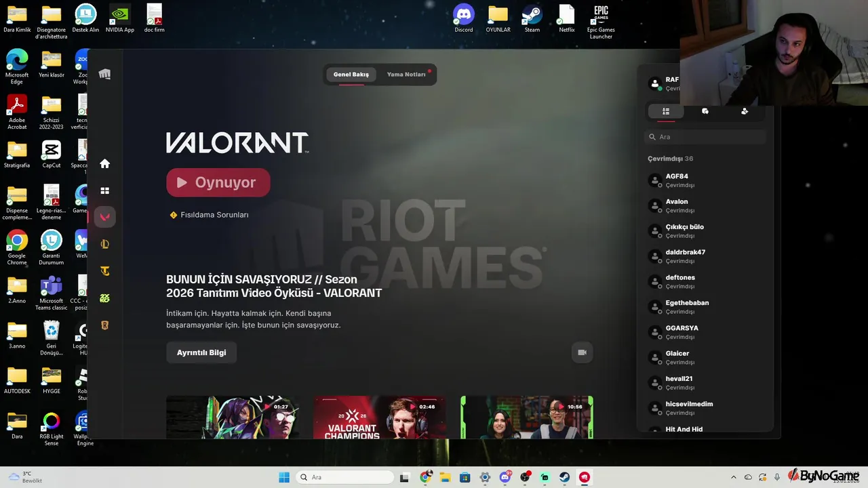The image size is (868, 488).
Task: Open Steam desktop shortcut
Action: (x=532, y=18)
